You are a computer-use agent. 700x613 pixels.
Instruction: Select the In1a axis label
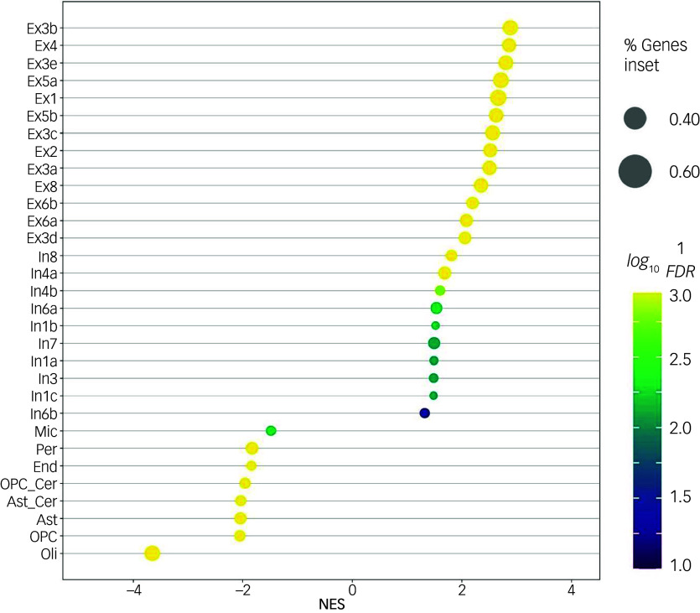pos(44,361)
